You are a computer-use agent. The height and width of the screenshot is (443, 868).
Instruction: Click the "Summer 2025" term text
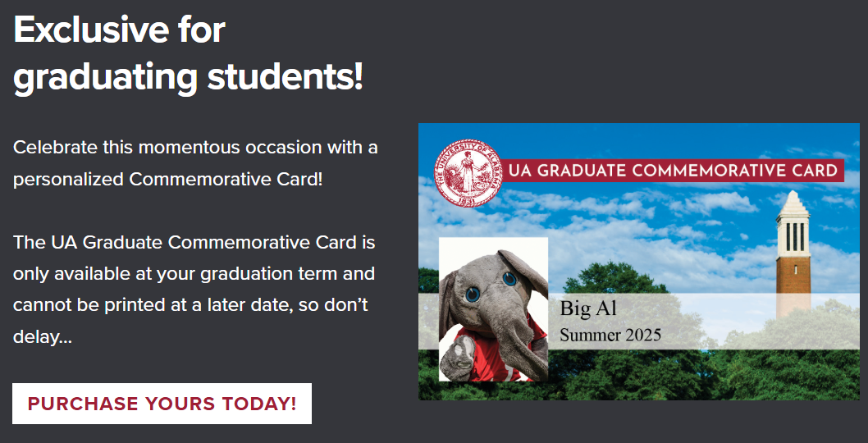click(610, 335)
